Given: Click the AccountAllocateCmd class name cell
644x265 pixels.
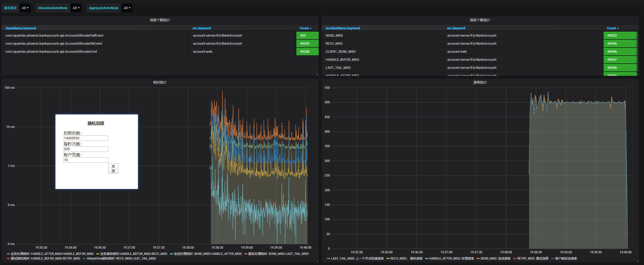Looking at the screenshot, I should tap(95, 52).
